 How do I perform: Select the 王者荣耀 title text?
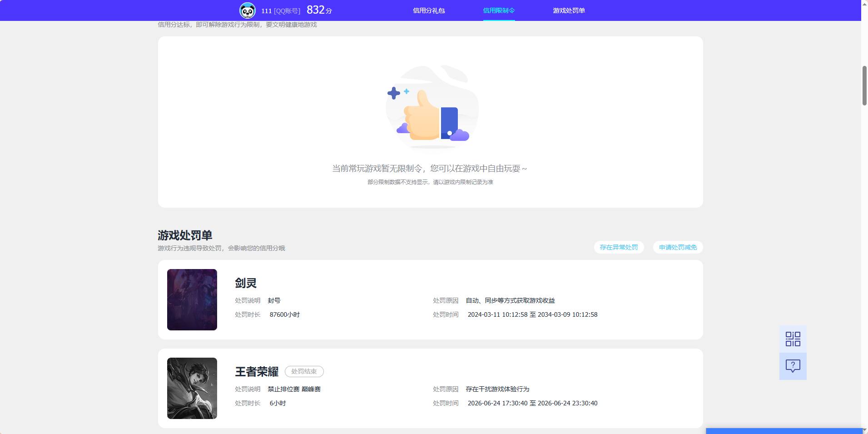(257, 372)
